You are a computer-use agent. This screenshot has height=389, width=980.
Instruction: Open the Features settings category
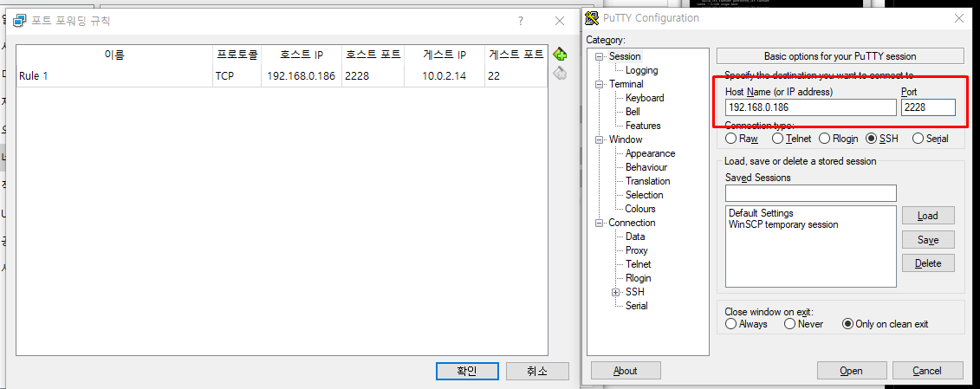642,125
